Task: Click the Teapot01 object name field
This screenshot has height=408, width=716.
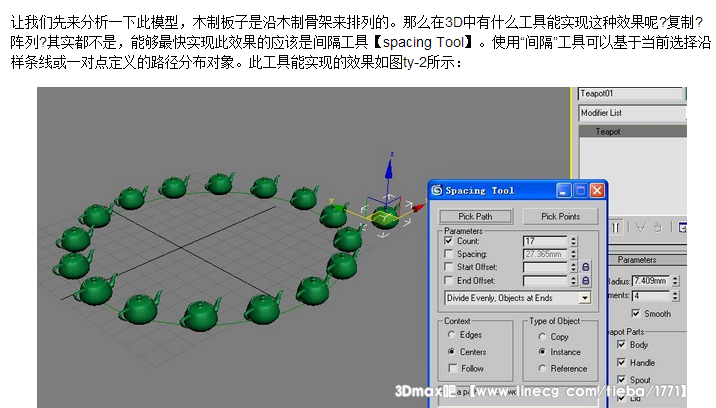Action: (x=631, y=94)
